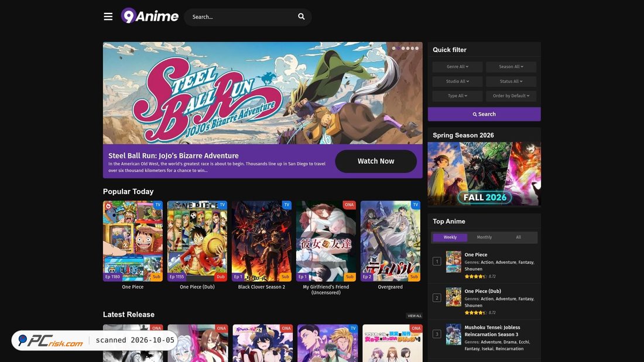Image resolution: width=644 pixels, height=362 pixels.
Task: Click the Reincarnation genre under Mushoku Tensei
Action: pos(509,349)
